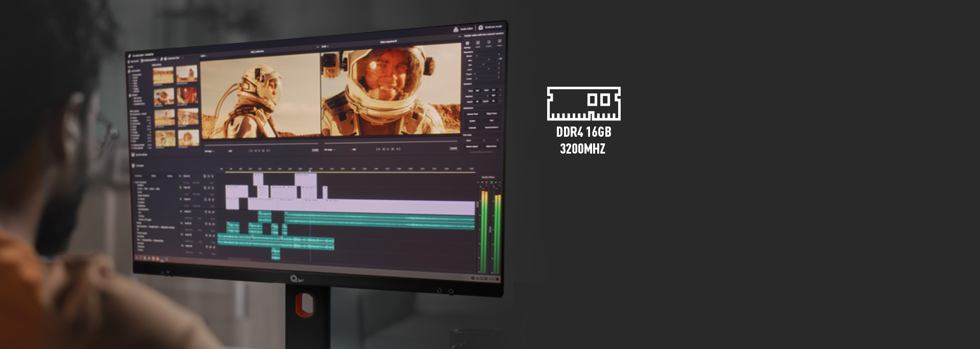Step back one frame in right viewer

[383, 149]
